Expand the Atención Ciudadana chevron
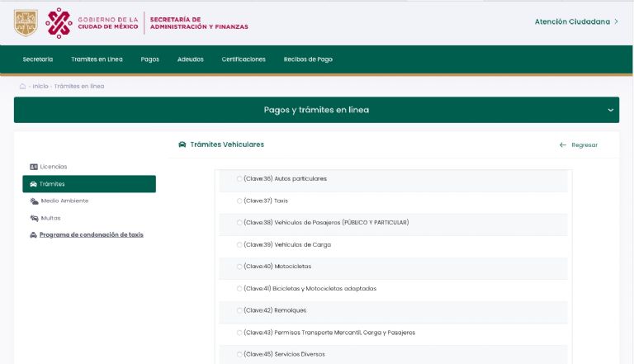 click(x=616, y=21)
